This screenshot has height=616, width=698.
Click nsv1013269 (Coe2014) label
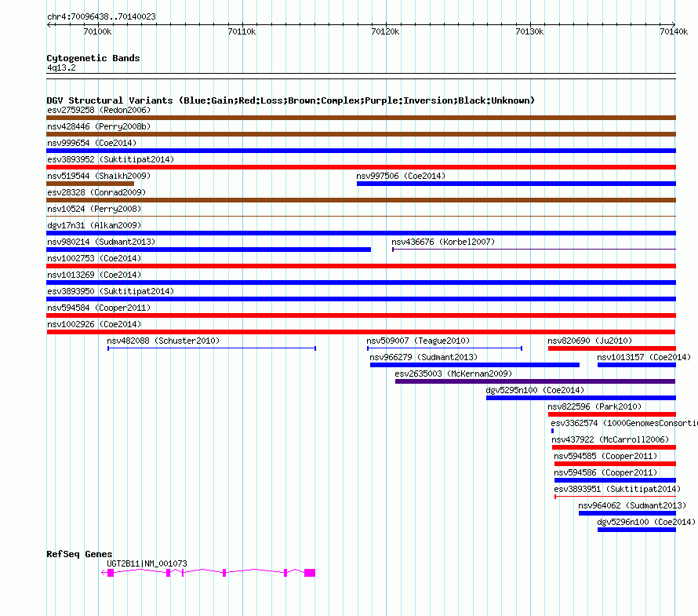point(94,275)
